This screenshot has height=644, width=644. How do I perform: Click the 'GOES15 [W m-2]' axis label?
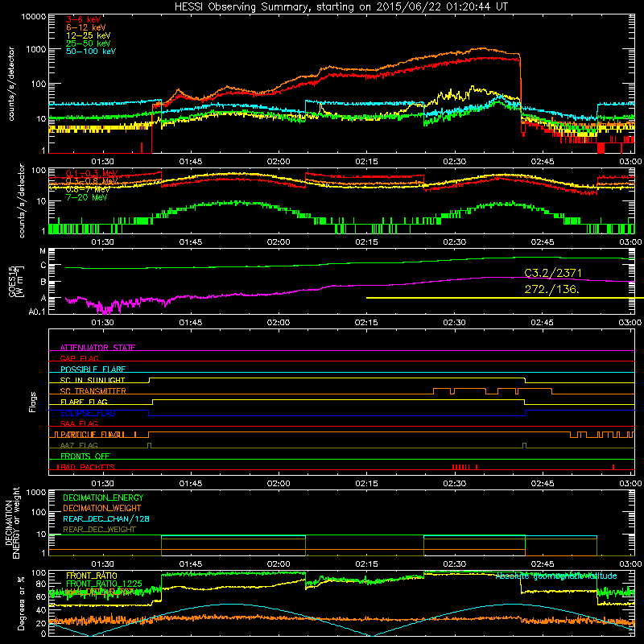pos(16,282)
